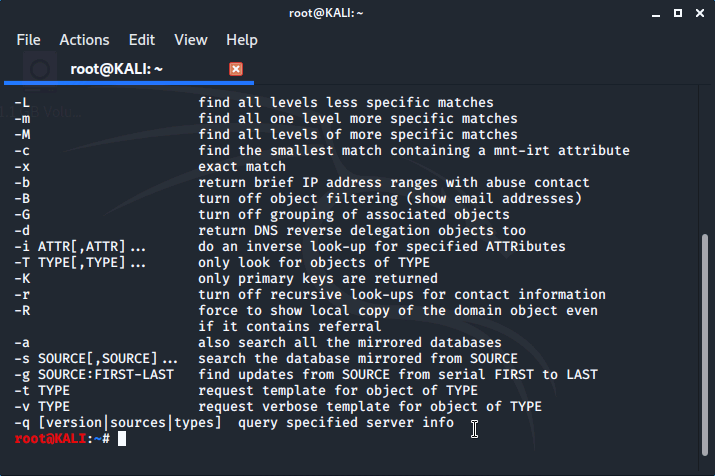Click the terminal vertical scrollbar thumb
The width and height of the screenshot is (715, 476).
[705, 344]
